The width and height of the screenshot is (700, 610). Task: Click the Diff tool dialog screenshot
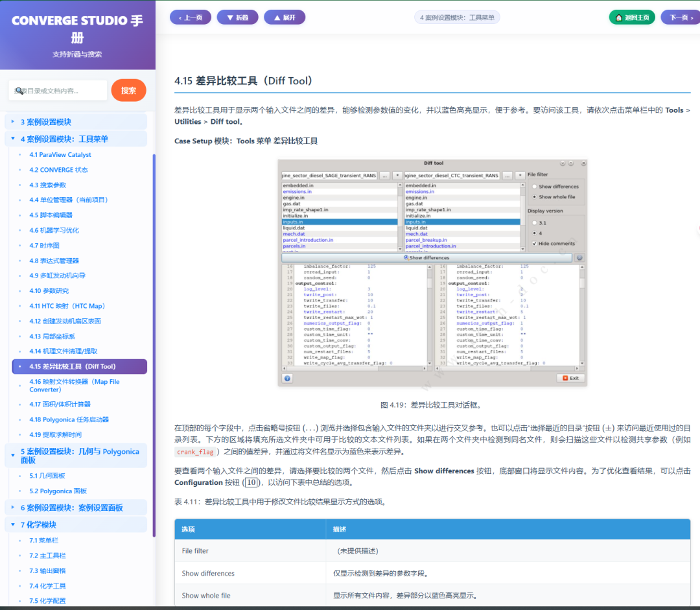pos(432,272)
